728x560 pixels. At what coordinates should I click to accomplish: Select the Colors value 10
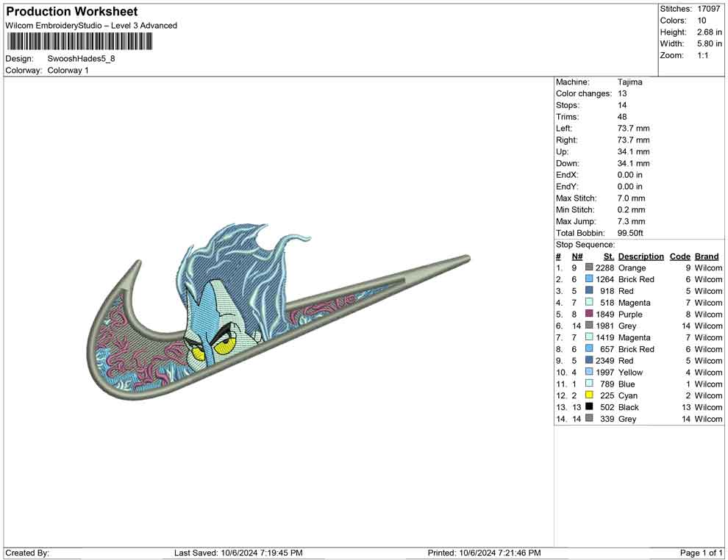[702, 21]
